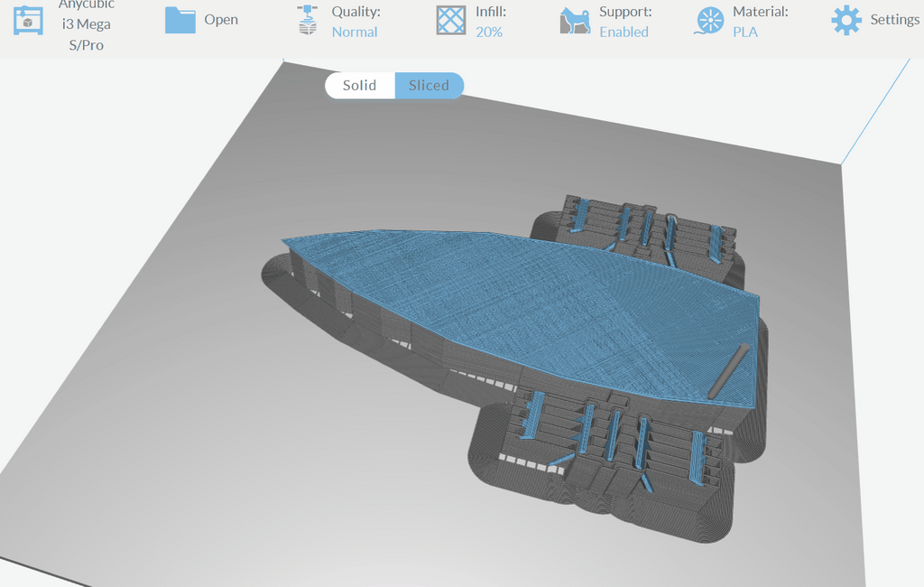Viewport: 924px width, 587px height.
Task: Open a model file via Open label
Action: click(221, 20)
